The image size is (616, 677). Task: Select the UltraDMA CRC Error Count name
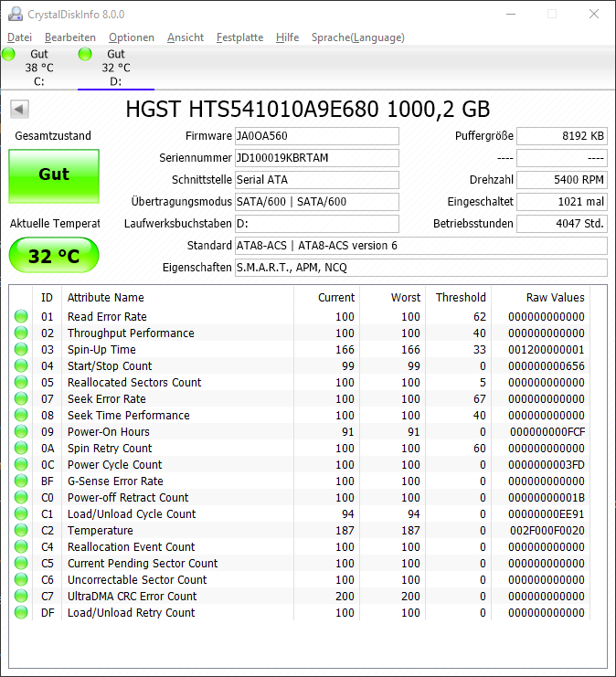[x=133, y=597]
